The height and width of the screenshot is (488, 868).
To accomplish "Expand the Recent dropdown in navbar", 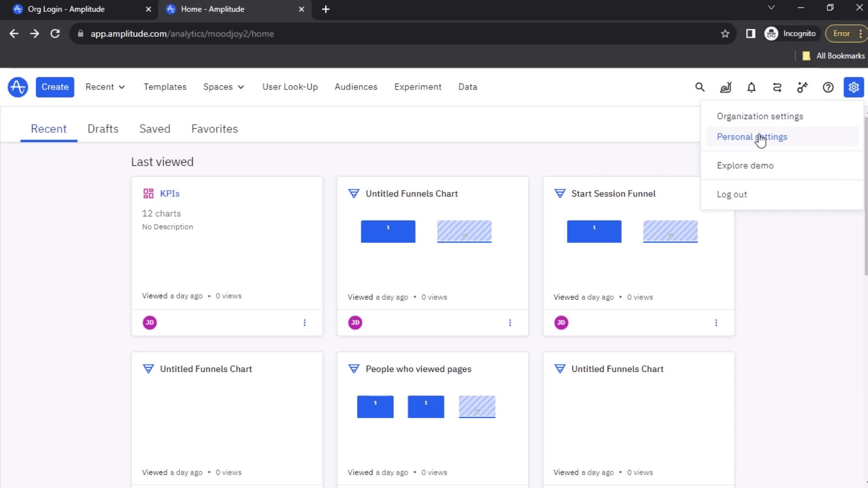I will click(105, 87).
